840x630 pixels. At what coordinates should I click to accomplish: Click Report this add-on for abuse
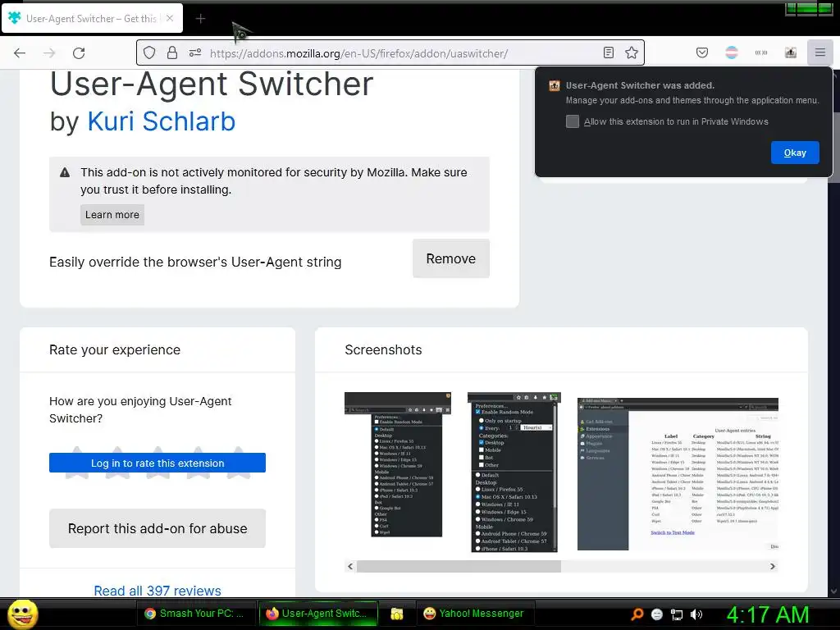click(x=157, y=529)
